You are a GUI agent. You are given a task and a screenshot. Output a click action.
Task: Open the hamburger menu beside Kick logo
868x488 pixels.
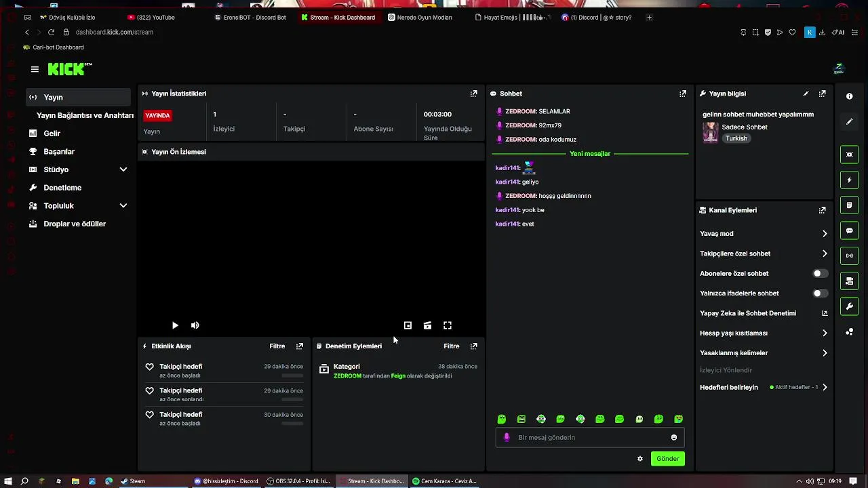(35, 69)
